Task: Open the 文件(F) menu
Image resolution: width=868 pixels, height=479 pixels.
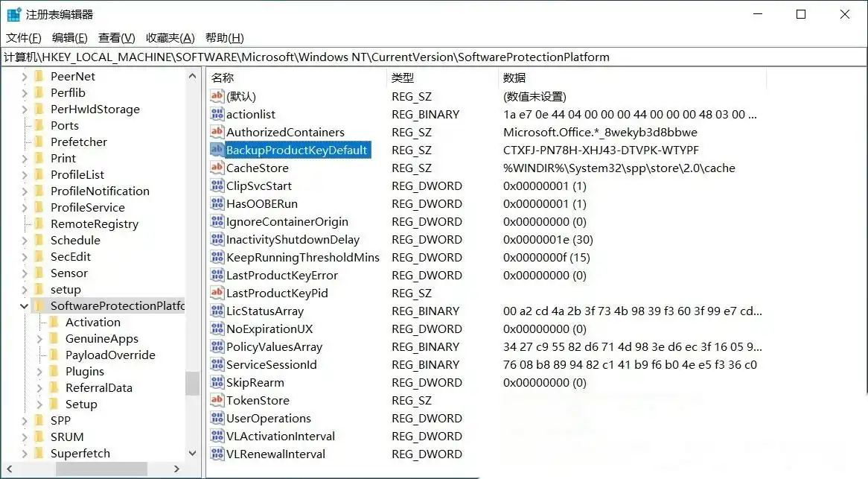Action: pos(23,38)
